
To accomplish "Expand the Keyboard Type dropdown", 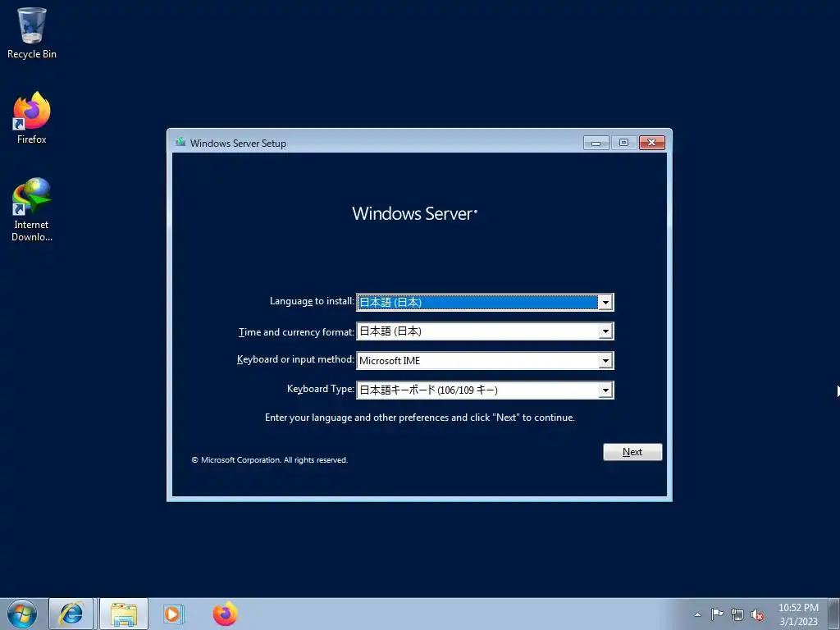I will pos(605,390).
